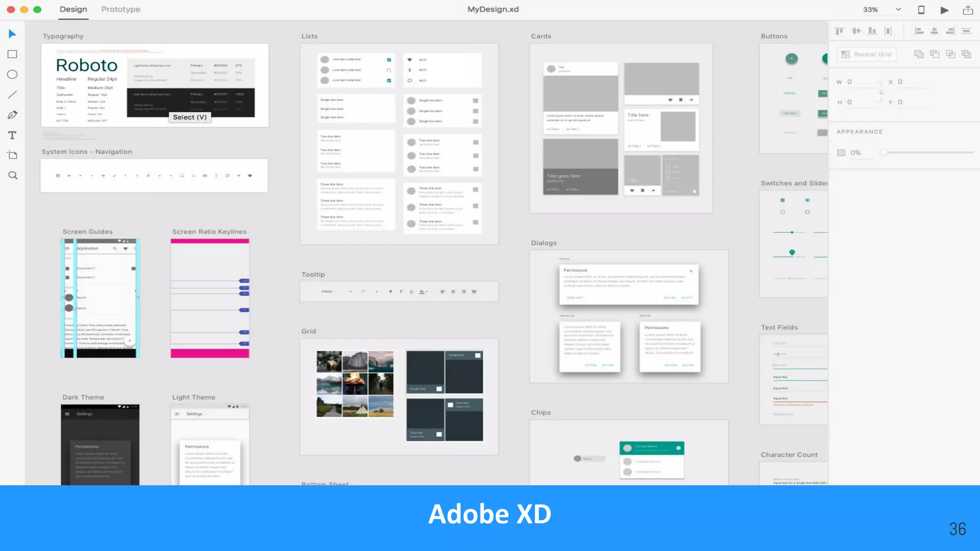Select the Chips artboard title
The image size is (980, 551).
click(x=541, y=412)
